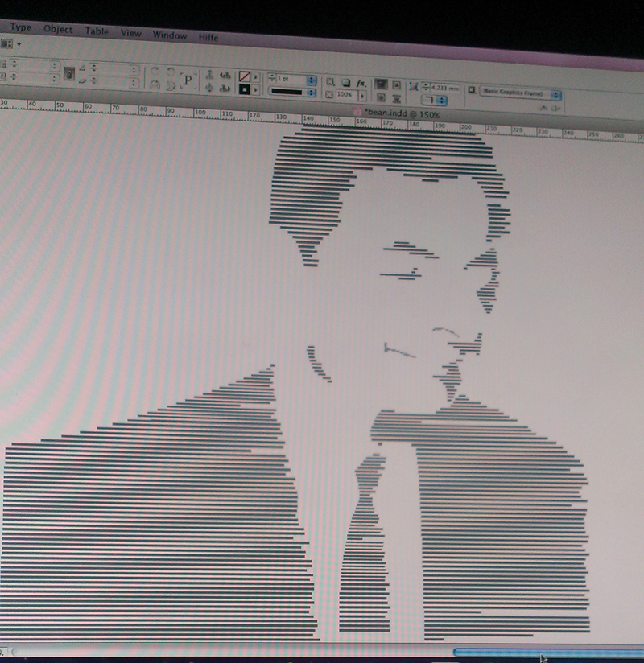The width and height of the screenshot is (644, 663).
Task: Click the horizontal scrollbar thumb
Action: [548, 653]
